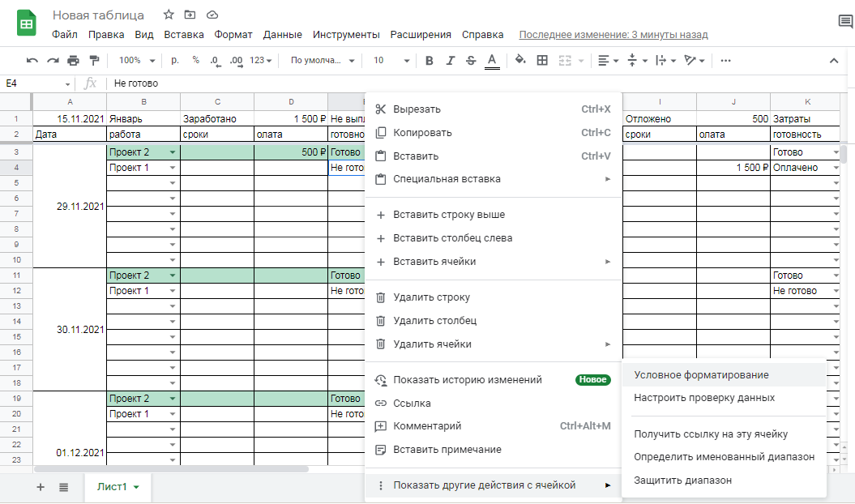Viewport: 855px width, 504px height.
Task: Open the Формат menu
Action: coord(233,34)
